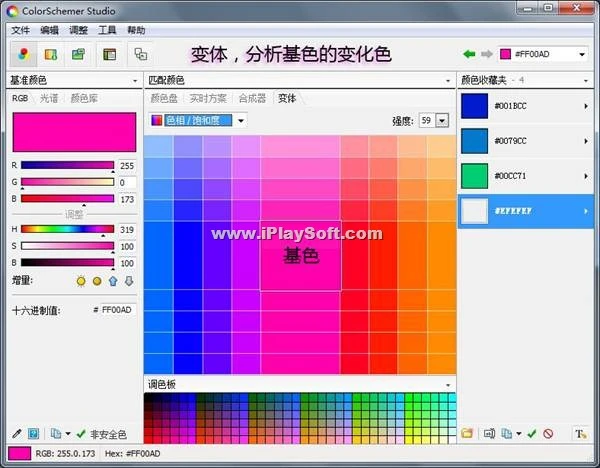The image size is (600, 468).
Task: Expand the 颜色收藏夹 panel dropdown
Action: (x=586, y=81)
